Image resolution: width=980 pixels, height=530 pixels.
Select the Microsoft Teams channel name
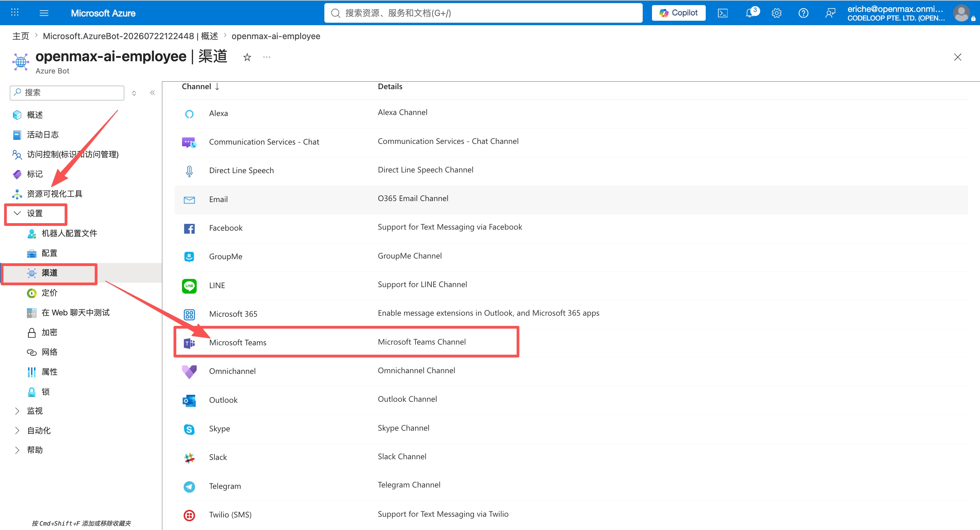pyautogui.click(x=238, y=343)
